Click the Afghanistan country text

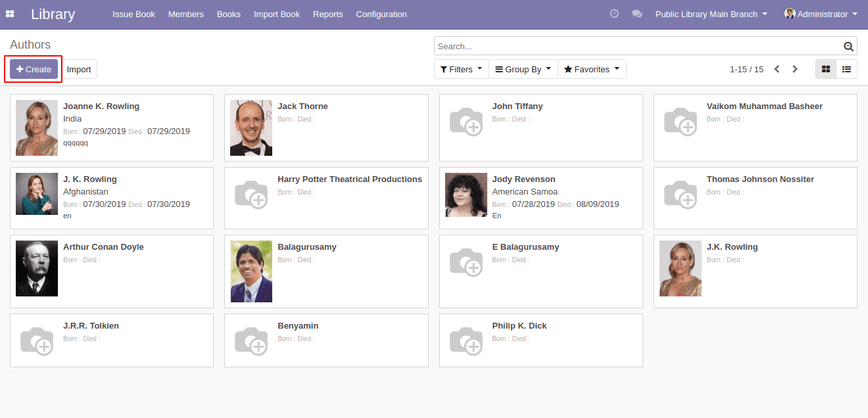85,192
